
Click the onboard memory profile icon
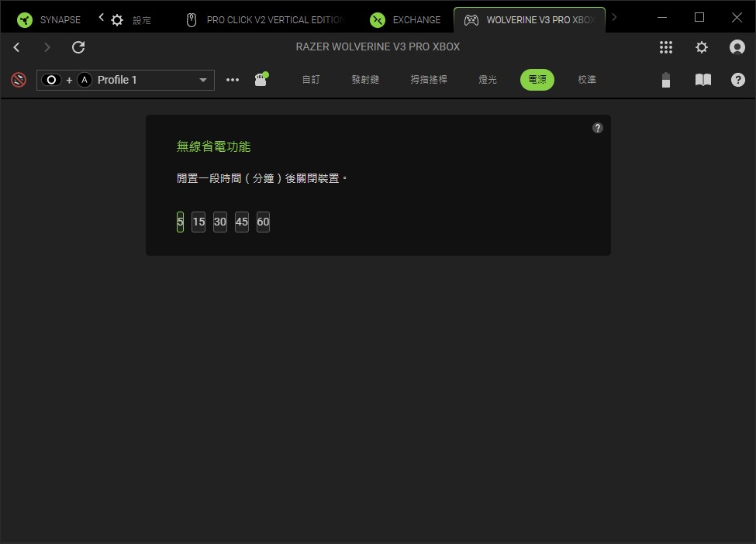(x=261, y=80)
